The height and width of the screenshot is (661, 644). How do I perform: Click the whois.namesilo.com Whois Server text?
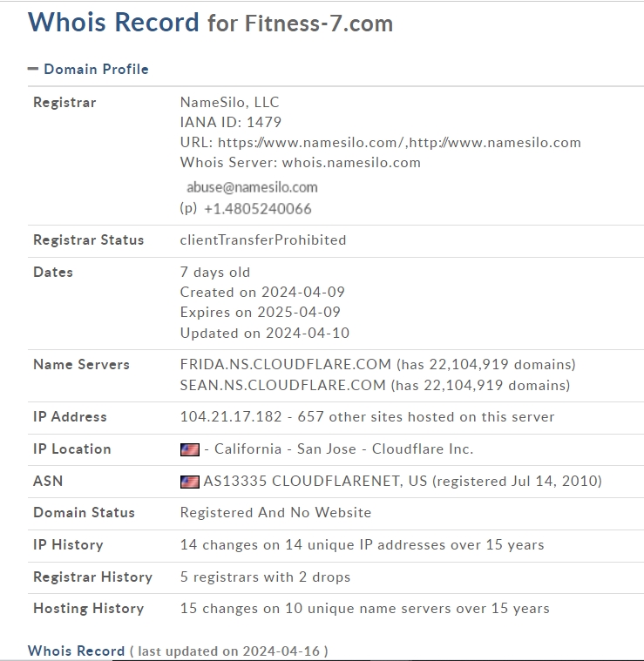click(351, 162)
